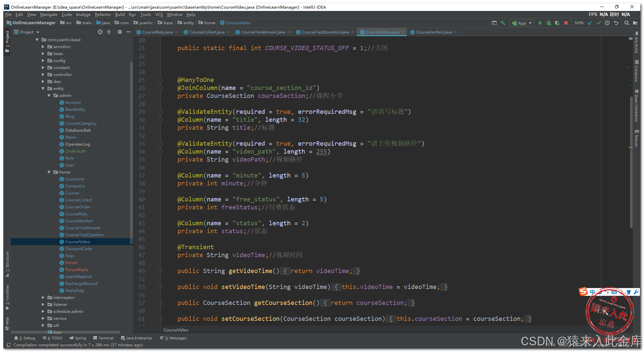Image resolution: width=644 pixels, height=352 pixels.
Task: Expand the controller folder
Action: click(43, 75)
